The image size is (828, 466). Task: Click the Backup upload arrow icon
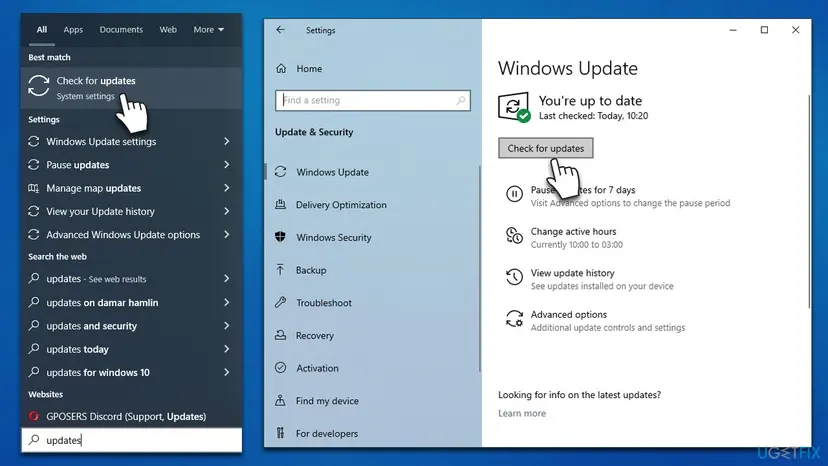(280, 270)
